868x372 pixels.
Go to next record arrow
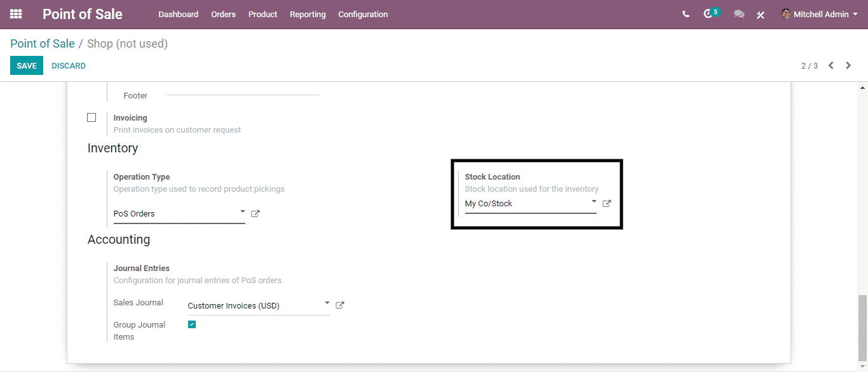pyautogui.click(x=848, y=65)
